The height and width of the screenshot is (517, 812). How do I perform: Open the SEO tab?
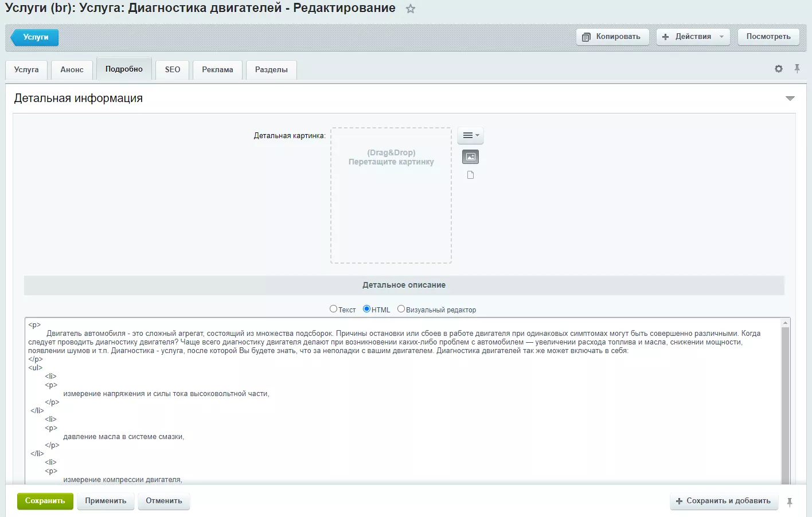pyautogui.click(x=173, y=69)
